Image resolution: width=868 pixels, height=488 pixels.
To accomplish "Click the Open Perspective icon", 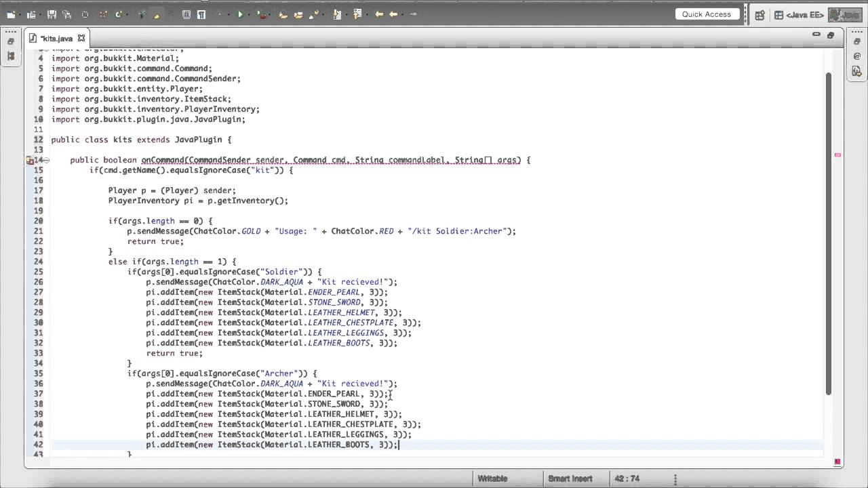I will 759,15.
